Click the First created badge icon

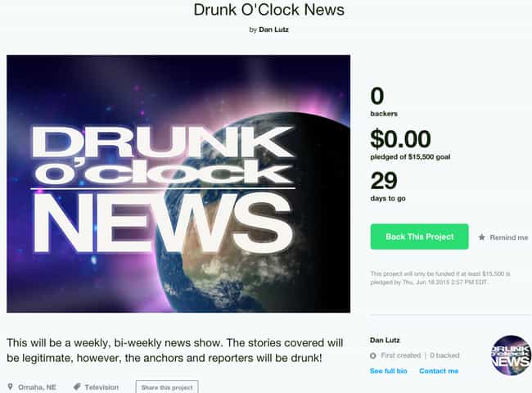[373, 355]
